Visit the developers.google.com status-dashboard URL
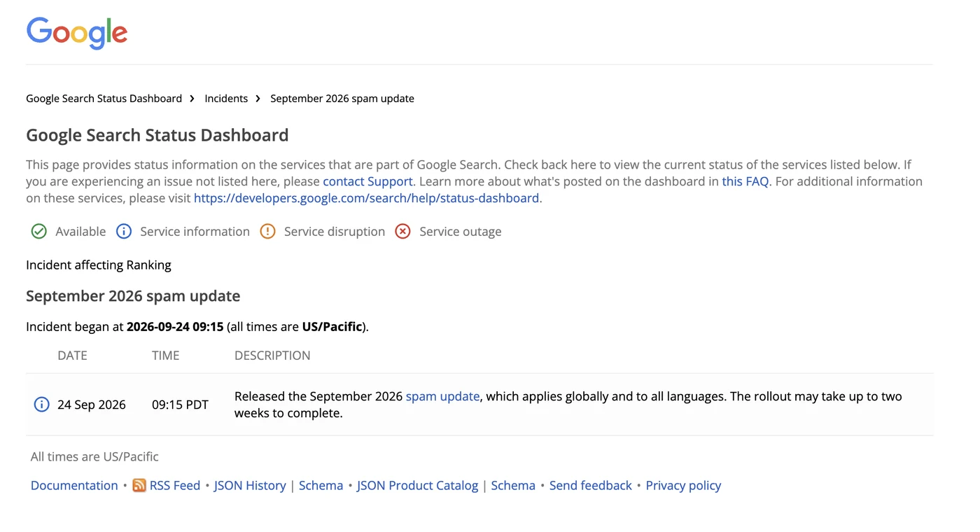980x532 pixels. pos(366,198)
